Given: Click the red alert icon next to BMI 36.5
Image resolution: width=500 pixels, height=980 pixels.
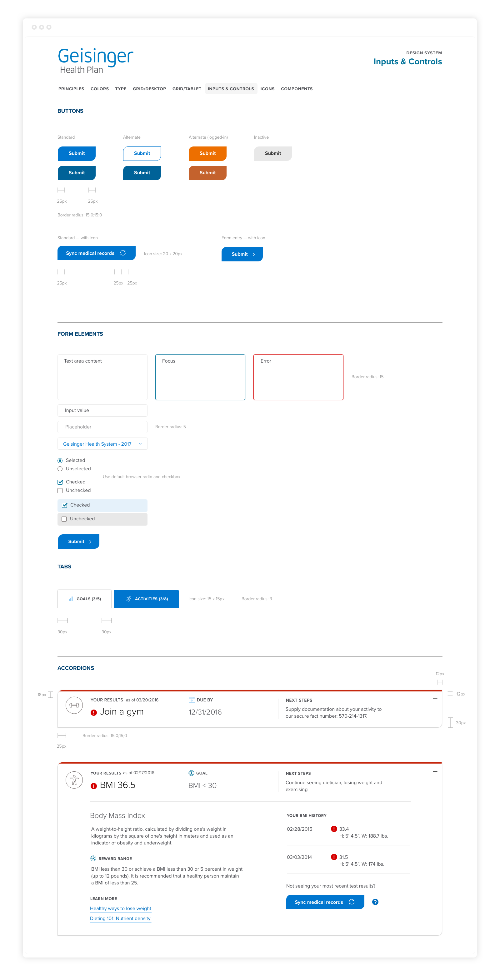Looking at the screenshot, I should point(94,786).
